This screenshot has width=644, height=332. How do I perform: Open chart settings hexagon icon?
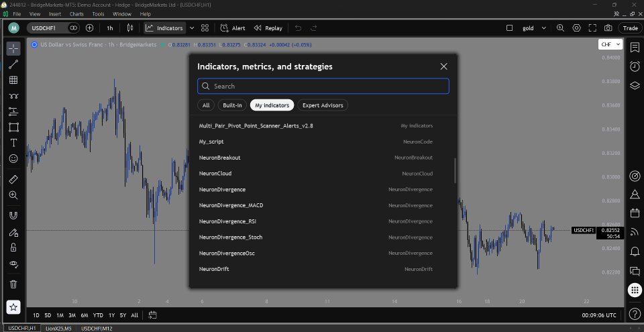(577, 28)
